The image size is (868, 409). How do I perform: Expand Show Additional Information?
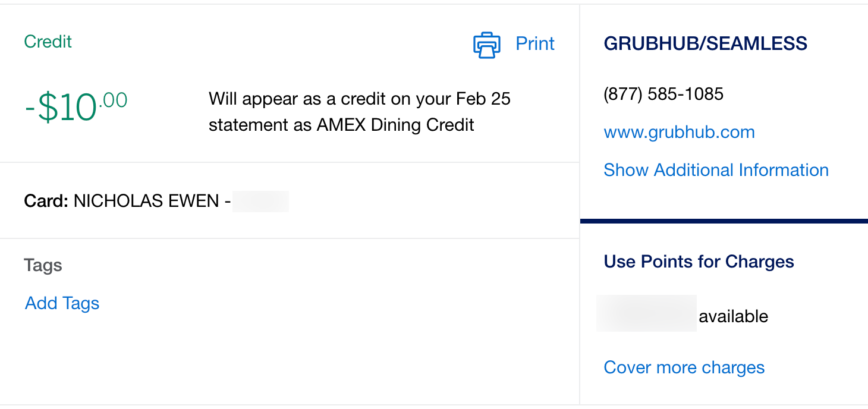coord(716,170)
